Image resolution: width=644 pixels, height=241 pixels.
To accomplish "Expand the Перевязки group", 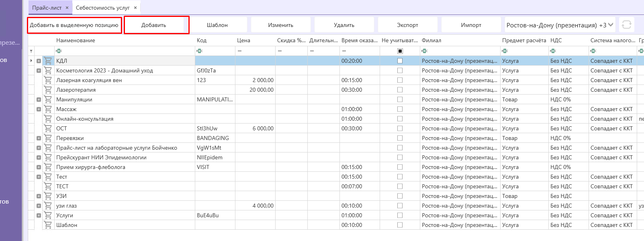I will pyautogui.click(x=39, y=138).
